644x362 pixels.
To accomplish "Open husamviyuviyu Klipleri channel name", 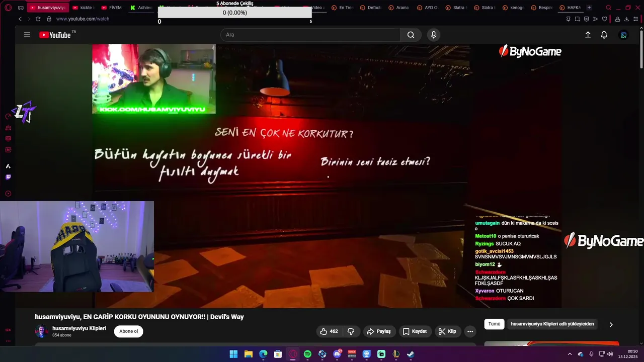I will tap(79, 328).
